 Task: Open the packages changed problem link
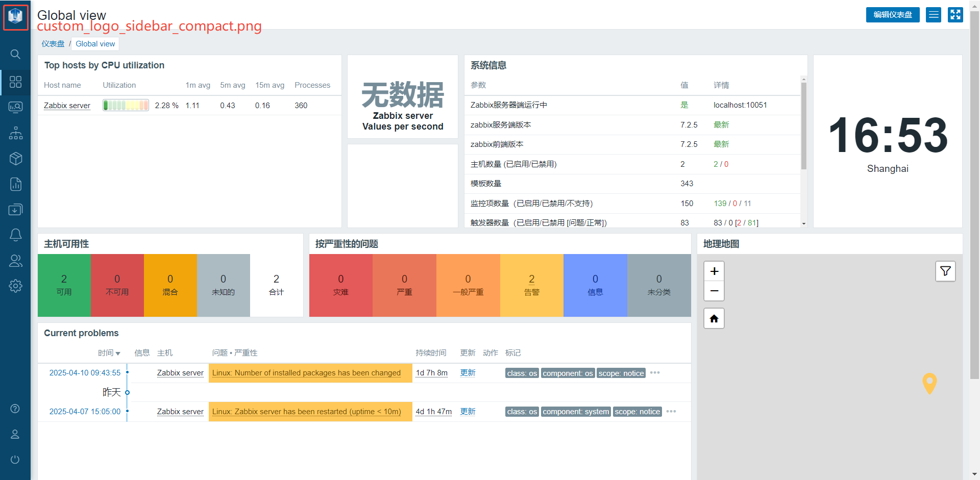pos(306,373)
